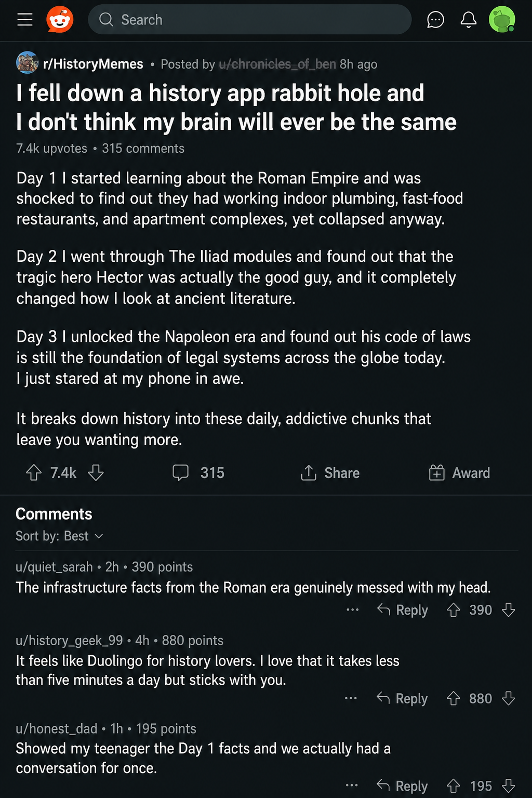Share this post

coord(330,473)
